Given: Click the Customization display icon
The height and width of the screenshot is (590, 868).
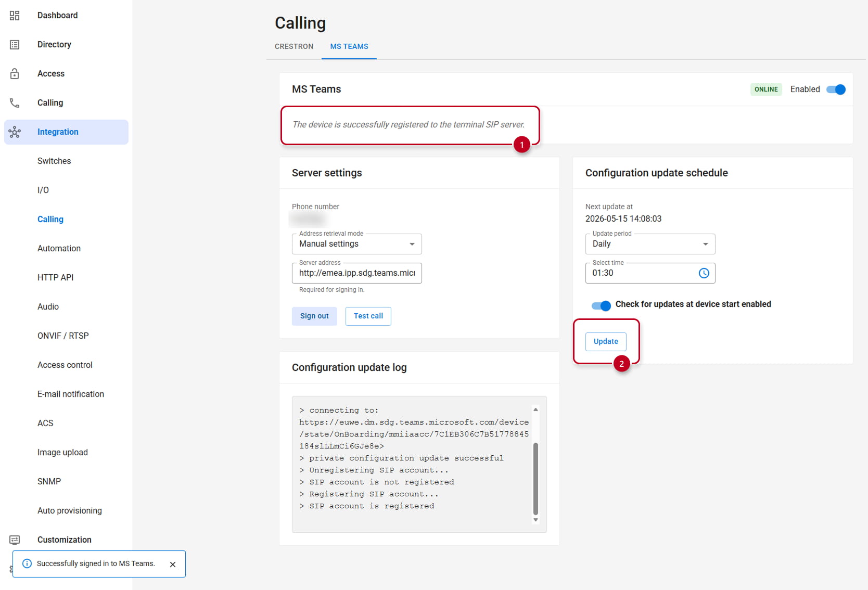Looking at the screenshot, I should [15, 540].
